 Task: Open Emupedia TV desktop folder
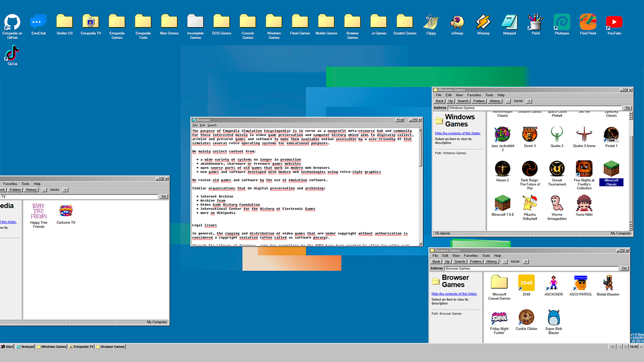(x=91, y=25)
